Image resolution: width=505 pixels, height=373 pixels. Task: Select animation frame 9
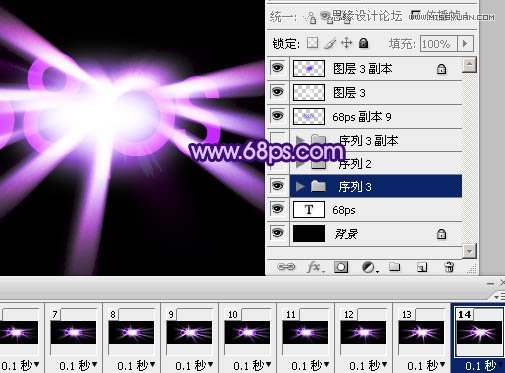(x=189, y=332)
